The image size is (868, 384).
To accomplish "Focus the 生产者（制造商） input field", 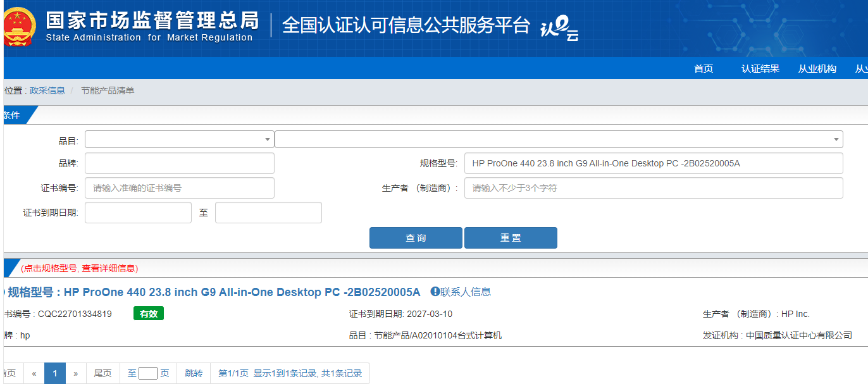I will point(654,188).
